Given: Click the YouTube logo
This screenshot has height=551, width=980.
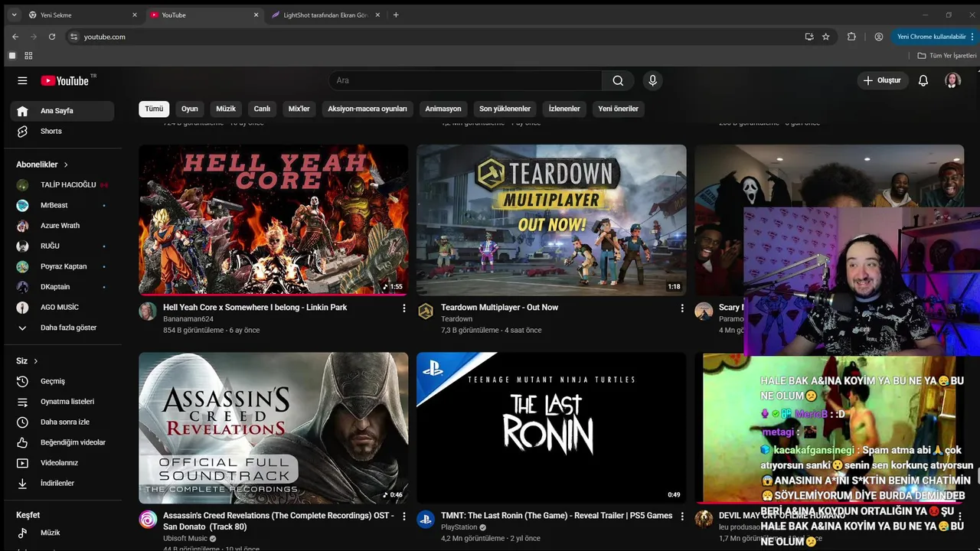Looking at the screenshot, I should click(66, 80).
